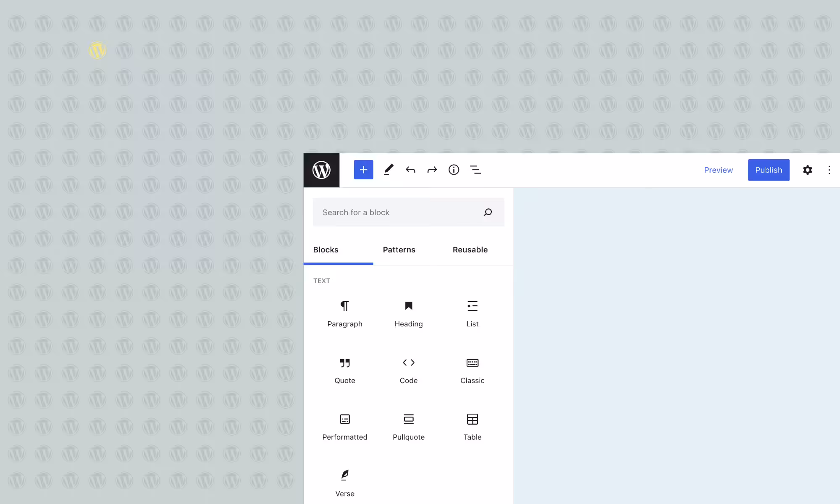840x504 pixels.
Task: Toggle the settings gear sidebar
Action: (x=807, y=170)
